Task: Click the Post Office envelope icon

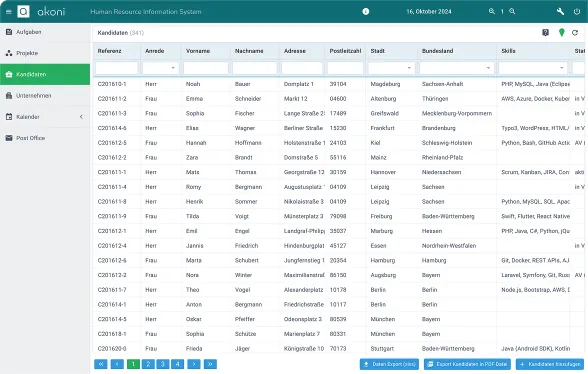Action: (9, 138)
